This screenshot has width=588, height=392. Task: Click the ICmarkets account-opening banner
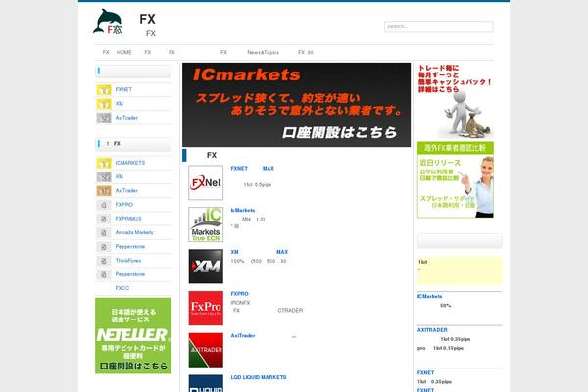pos(296,105)
